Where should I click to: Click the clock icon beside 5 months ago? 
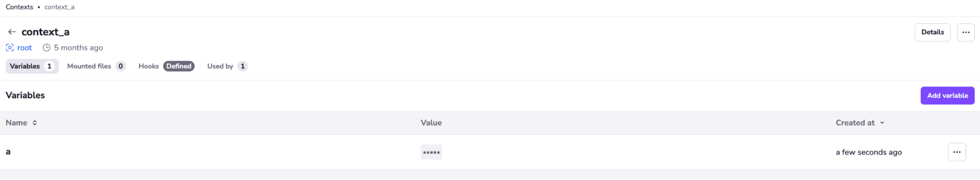pos(47,47)
